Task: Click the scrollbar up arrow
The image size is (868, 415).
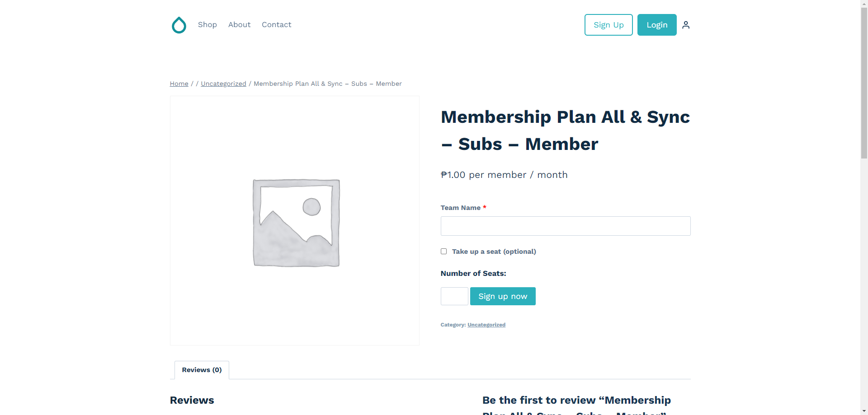Action: click(x=864, y=3)
